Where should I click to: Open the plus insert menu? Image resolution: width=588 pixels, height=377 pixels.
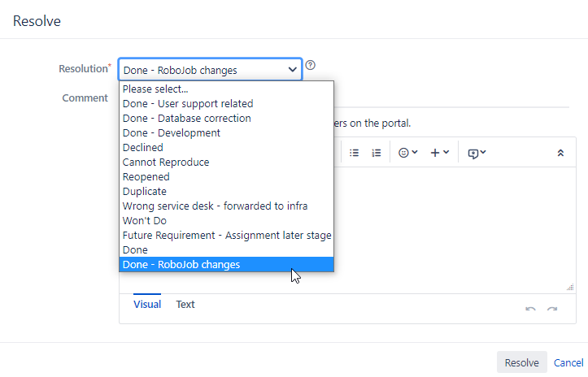pyautogui.click(x=439, y=153)
